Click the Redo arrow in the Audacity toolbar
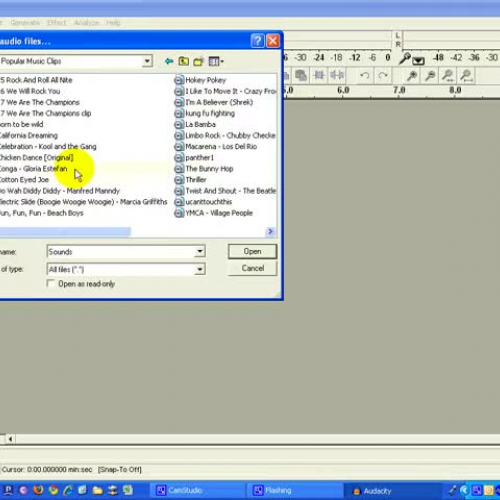 (x=383, y=76)
